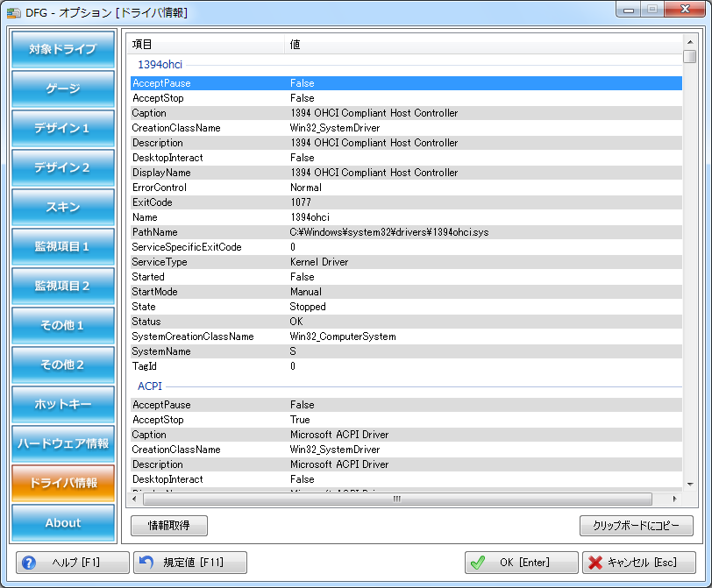The height and width of the screenshot is (588, 712).
Task: Click the 値 column header
Action: (295, 44)
